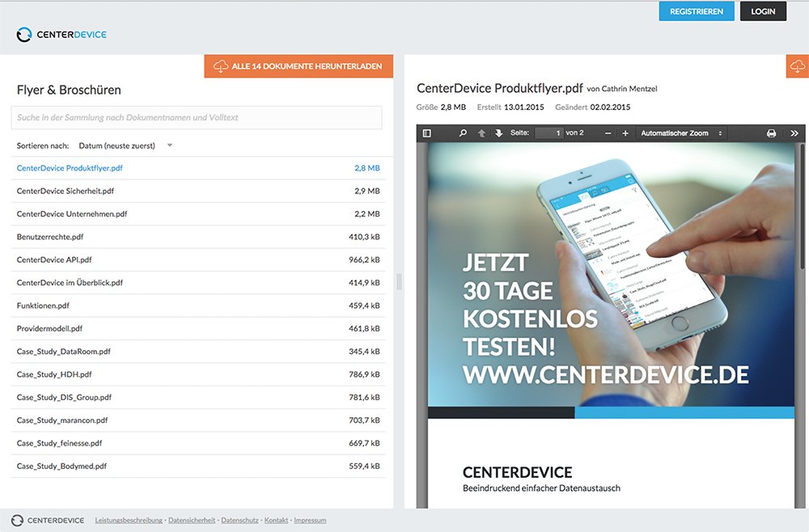This screenshot has width=809, height=532.
Task: Go to the previous PDF page
Action: [x=482, y=133]
